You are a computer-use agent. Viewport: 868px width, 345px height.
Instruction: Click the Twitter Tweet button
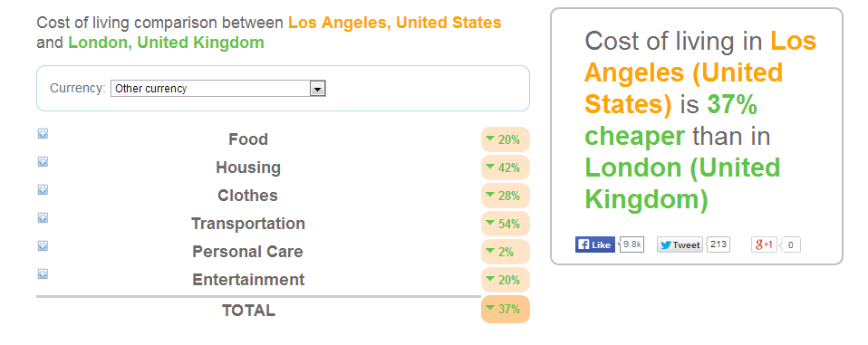[680, 244]
